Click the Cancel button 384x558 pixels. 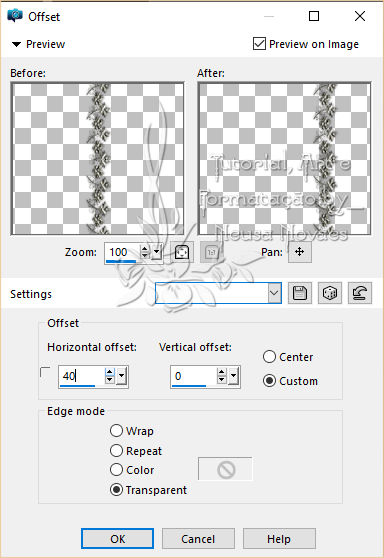[x=198, y=539]
